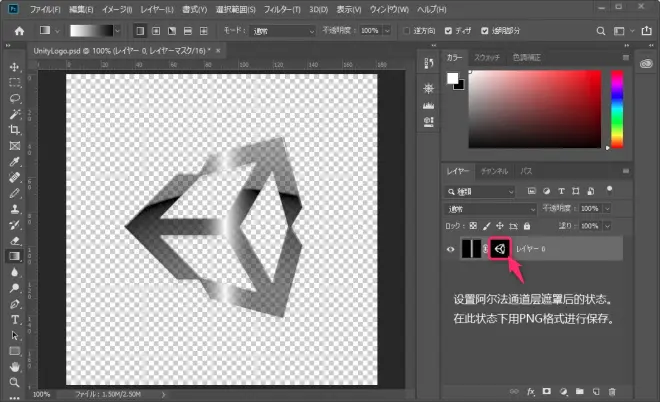Click the Create adjustment layer icon
The width and height of the screenshot is (660, 402).
tap(563, 391)
